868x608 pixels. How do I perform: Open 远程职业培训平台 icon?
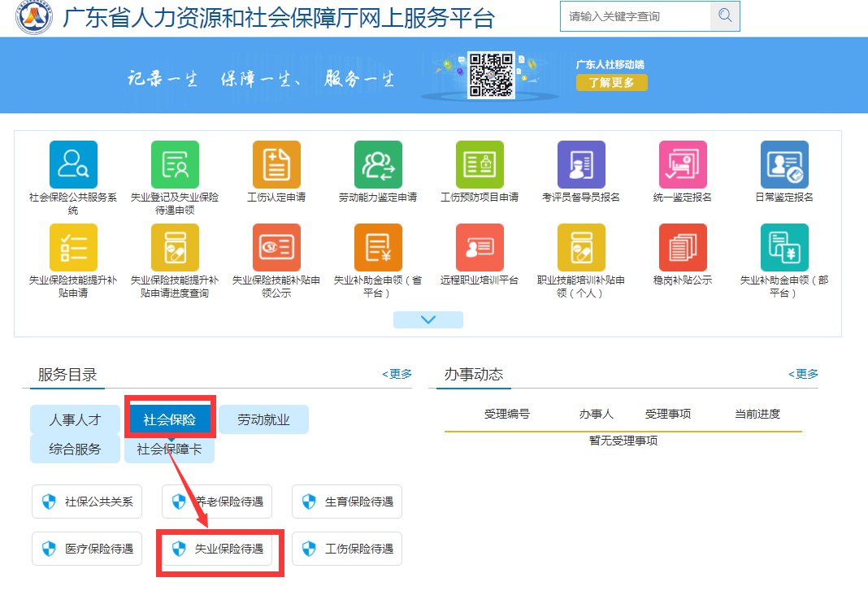point(480,247)
